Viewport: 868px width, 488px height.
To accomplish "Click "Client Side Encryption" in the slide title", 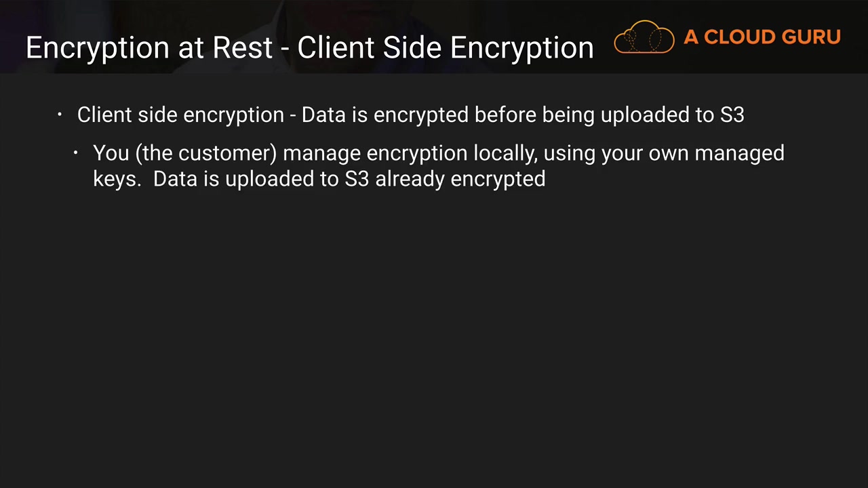I will [445, 48].
